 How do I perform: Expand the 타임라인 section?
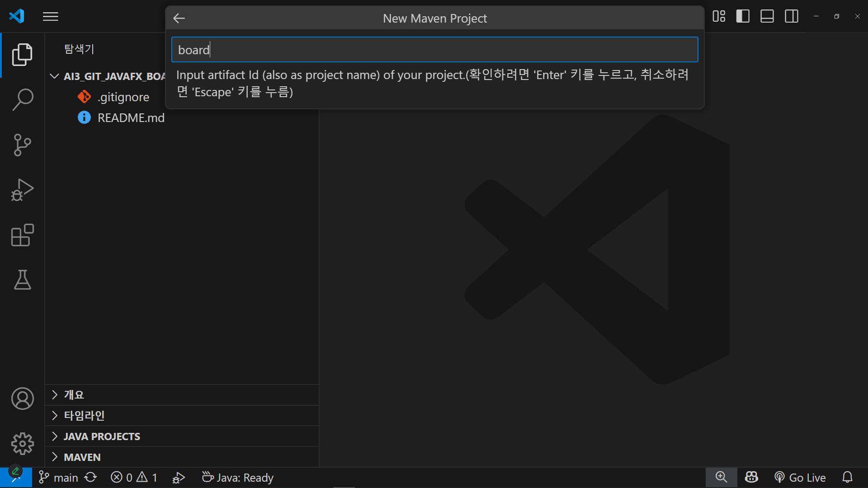click(182, 415)
